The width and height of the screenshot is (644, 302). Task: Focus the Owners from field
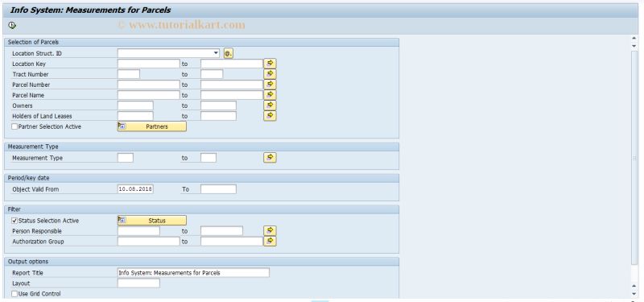(x=135, y=105)
